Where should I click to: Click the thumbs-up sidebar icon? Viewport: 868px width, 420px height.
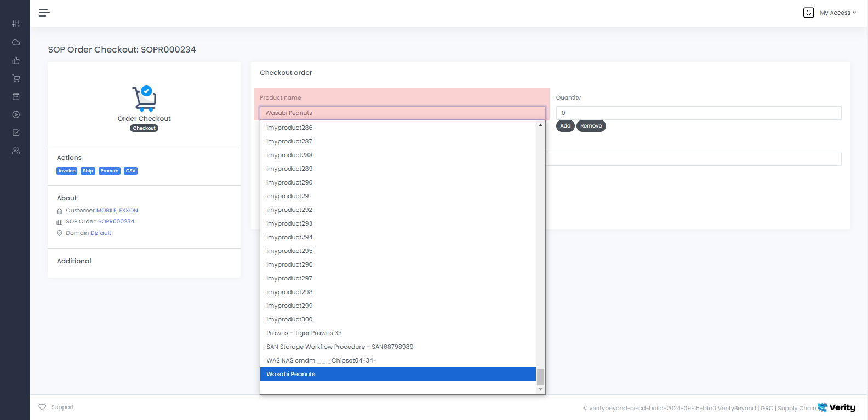(16, 60)
